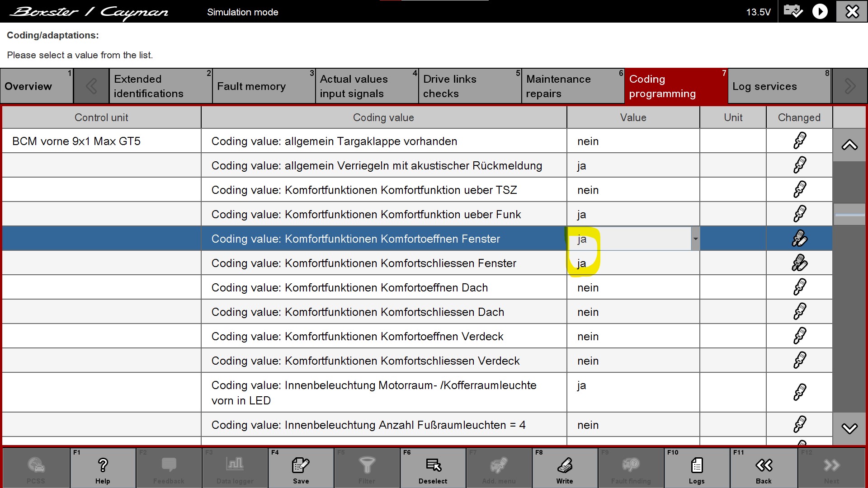Click the Help question mark icon
Screen dimensions: 868x488
click(x=103, y=465)
